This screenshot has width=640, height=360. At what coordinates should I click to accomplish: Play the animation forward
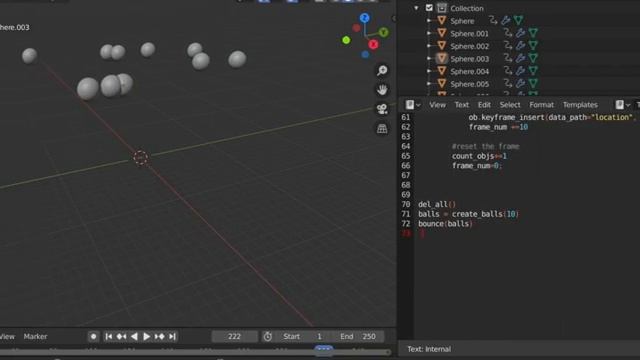coord(147,336)
